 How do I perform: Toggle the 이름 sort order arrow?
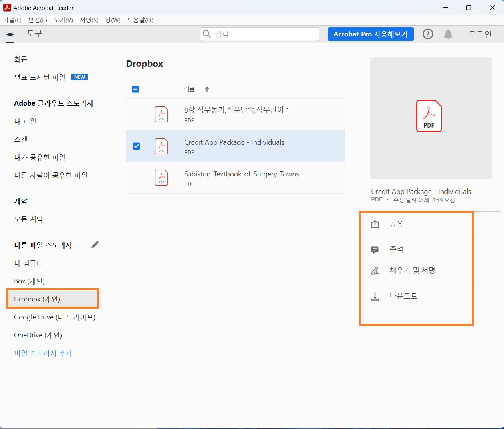(x=207, y=89)
